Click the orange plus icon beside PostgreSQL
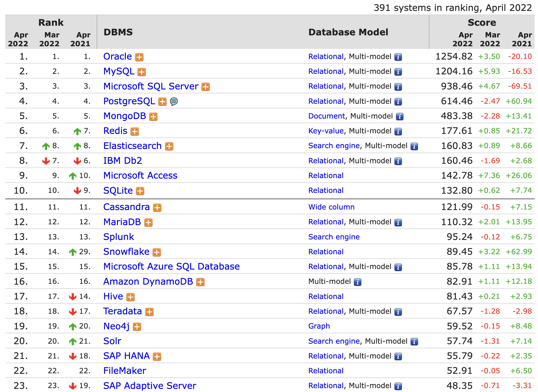The image size is (538, 392). (x=162, y=102)
